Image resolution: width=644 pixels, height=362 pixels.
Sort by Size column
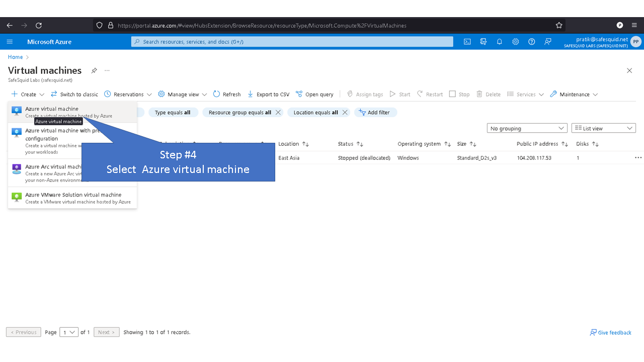pyautogui.click(x=466, y=144)
